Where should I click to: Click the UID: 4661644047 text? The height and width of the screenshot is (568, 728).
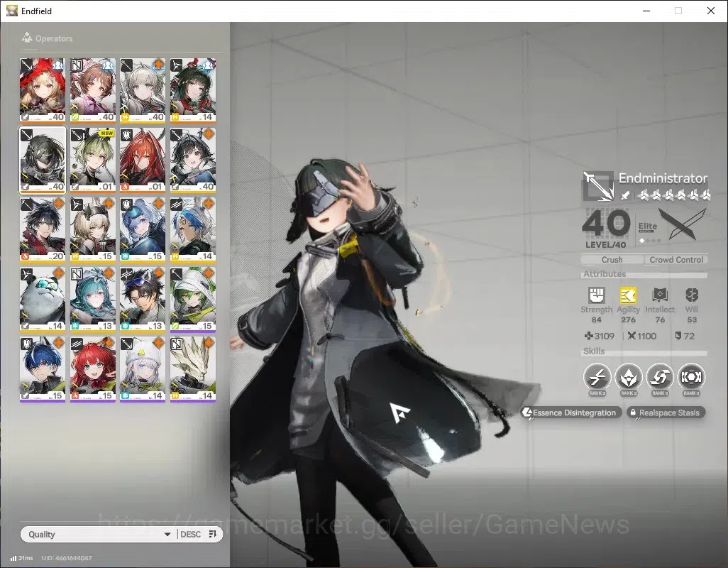67,558
